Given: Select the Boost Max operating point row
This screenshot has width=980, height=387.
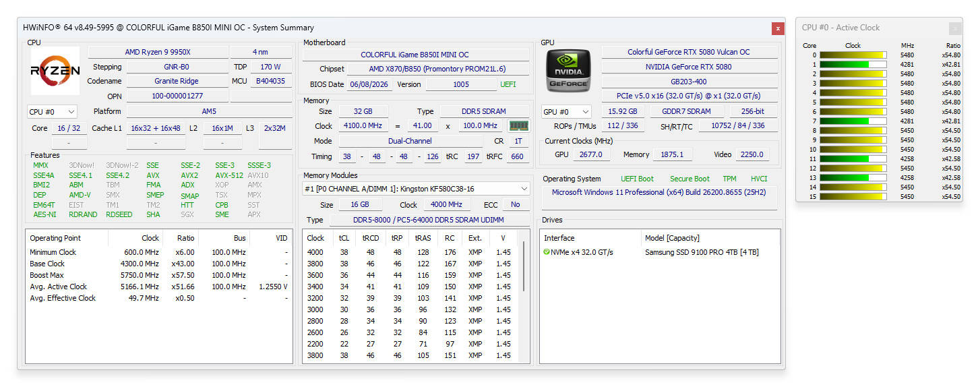Looking at the screenshot, I should coord(158,275).
